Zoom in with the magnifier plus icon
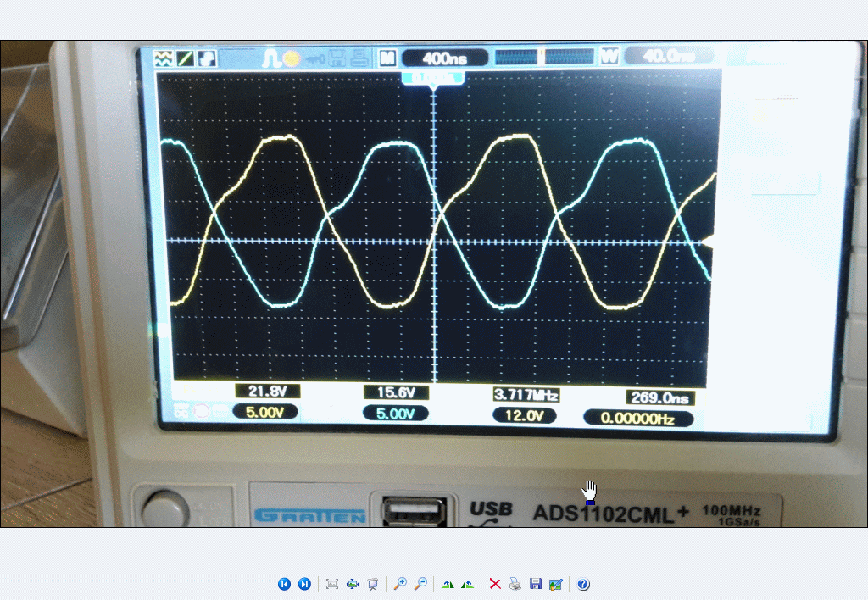 (x=400, y=584)
